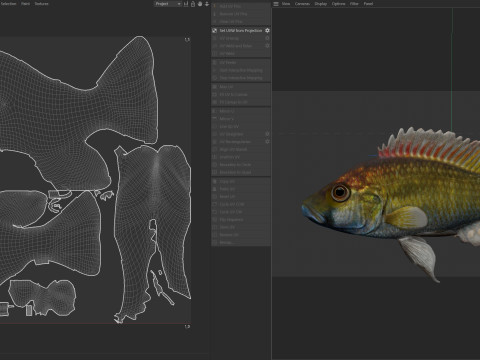
Task: Click the icon right of Project dropdown
Action: tap(186, 4)
